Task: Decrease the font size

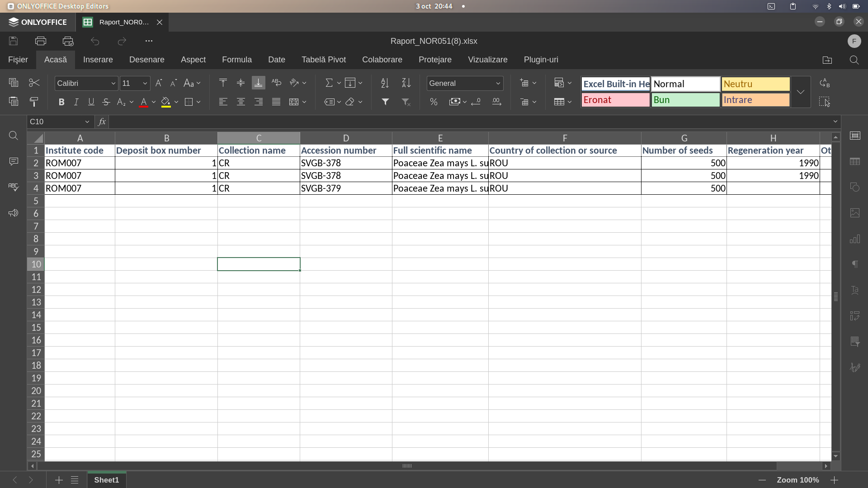Action: (x=174, y=83)
